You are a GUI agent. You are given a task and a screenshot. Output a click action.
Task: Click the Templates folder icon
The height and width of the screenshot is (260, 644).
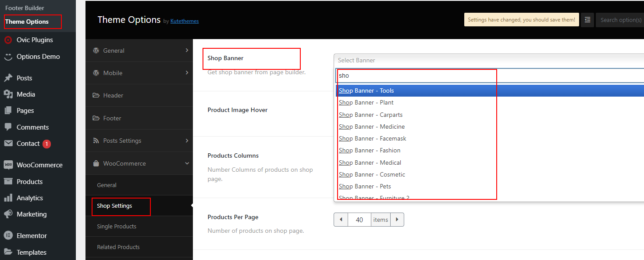pos(8,252)
